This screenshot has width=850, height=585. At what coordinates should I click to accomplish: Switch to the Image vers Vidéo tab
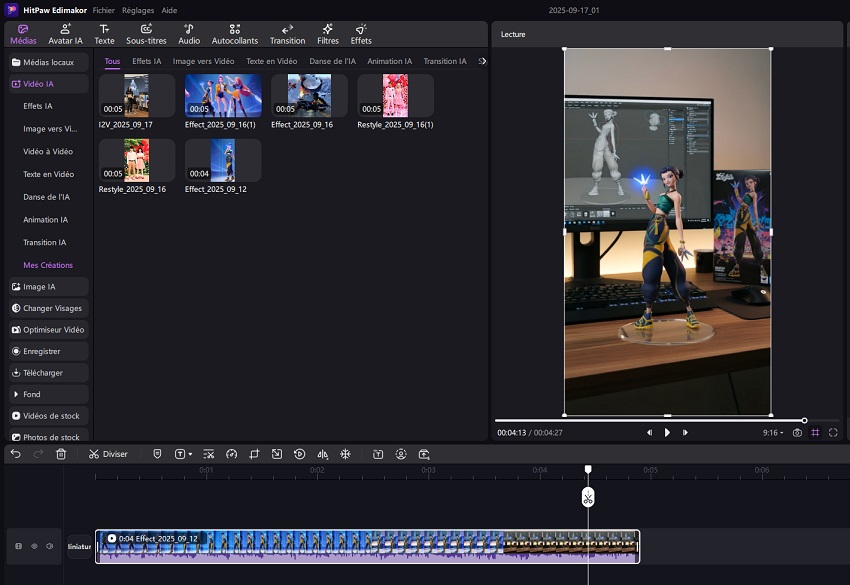(203, 61)
